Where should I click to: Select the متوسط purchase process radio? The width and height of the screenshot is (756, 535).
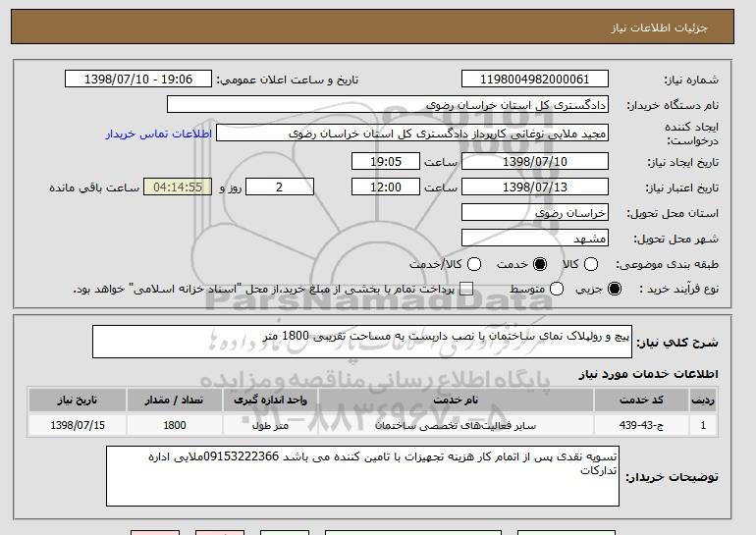[557, 289]
